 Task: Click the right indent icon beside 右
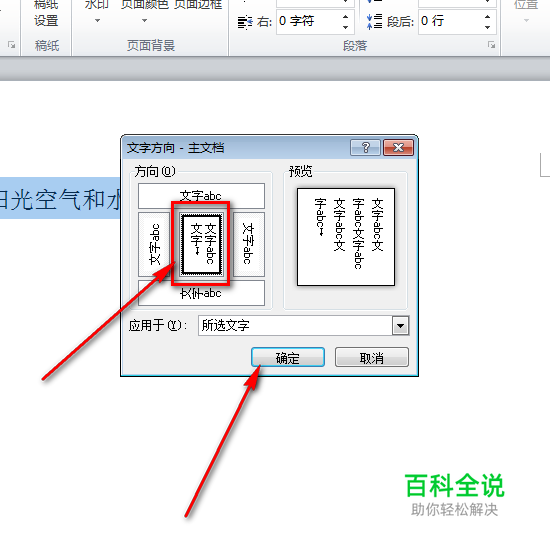(x=245, y=22)
